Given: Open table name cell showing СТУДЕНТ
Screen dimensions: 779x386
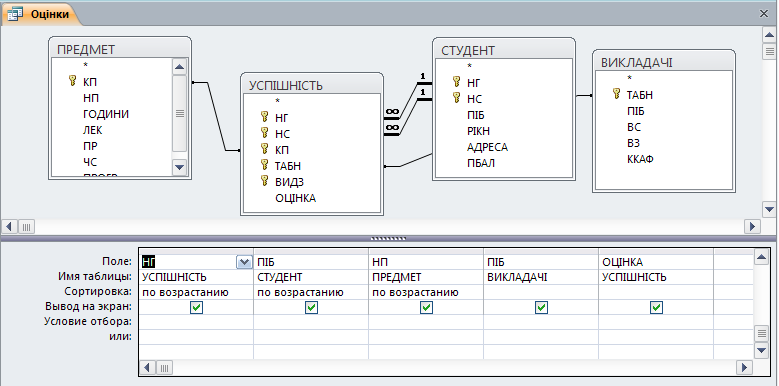Looking at the screenshot, I should point(311,277).
